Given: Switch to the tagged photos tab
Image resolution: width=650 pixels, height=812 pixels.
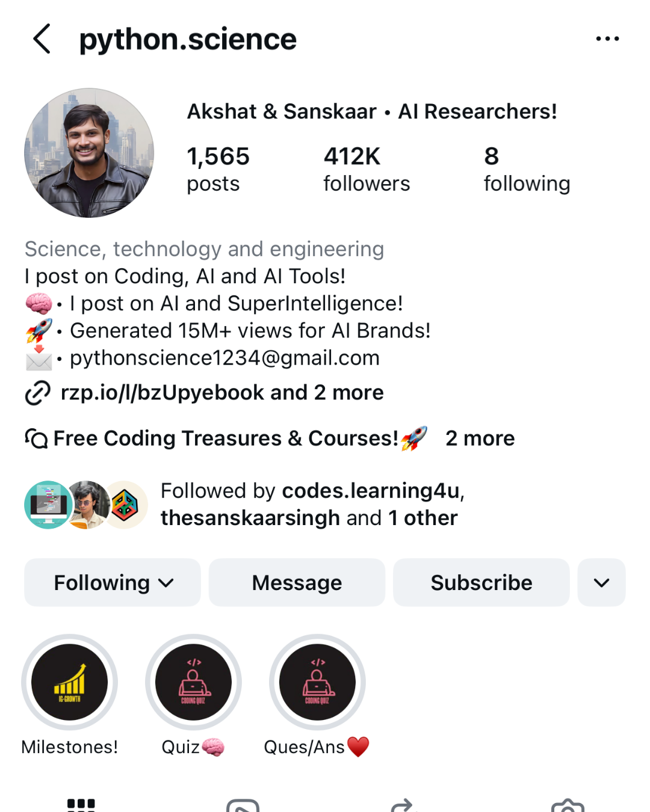Looking at the screenshot, I should [568, 805].
